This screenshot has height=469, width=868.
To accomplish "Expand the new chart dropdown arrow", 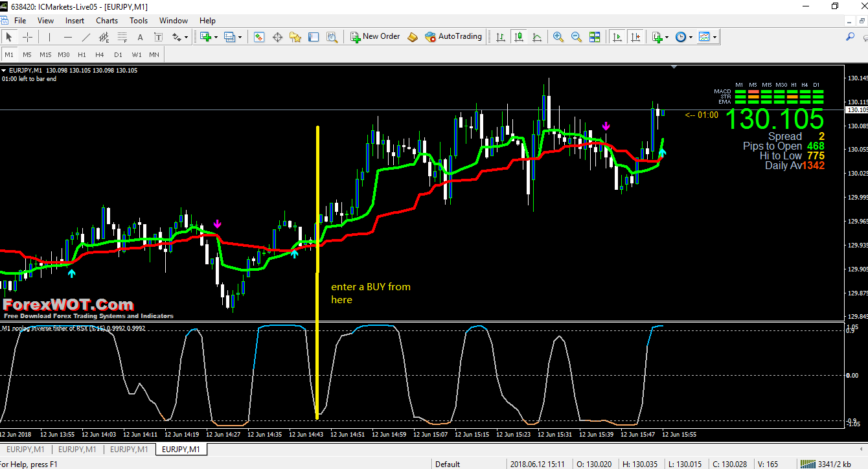I will 216,37.
